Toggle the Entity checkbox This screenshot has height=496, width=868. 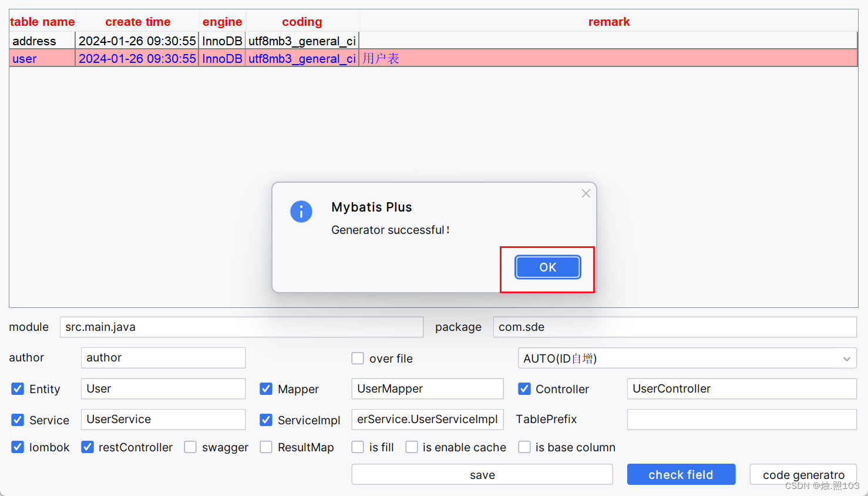point(18,389)
